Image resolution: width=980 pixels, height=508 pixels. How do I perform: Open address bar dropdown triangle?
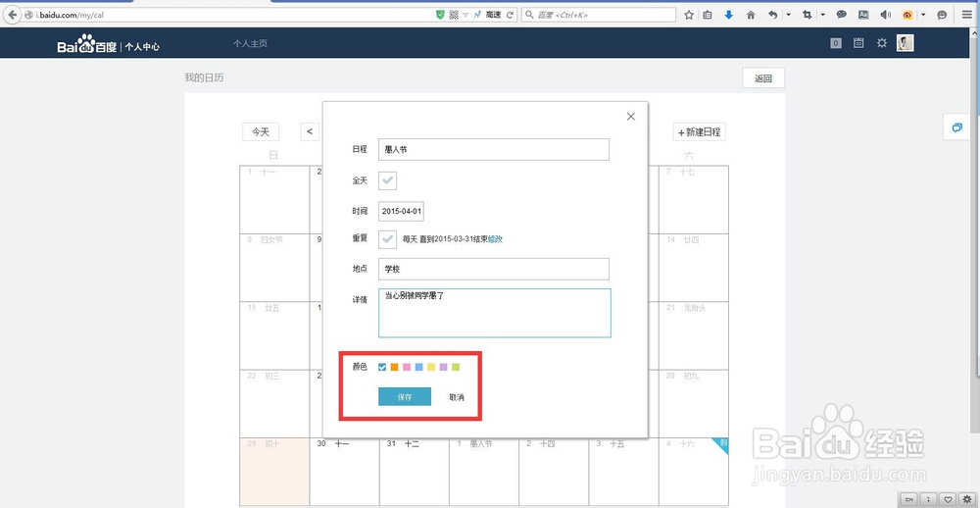coord(465,15)
